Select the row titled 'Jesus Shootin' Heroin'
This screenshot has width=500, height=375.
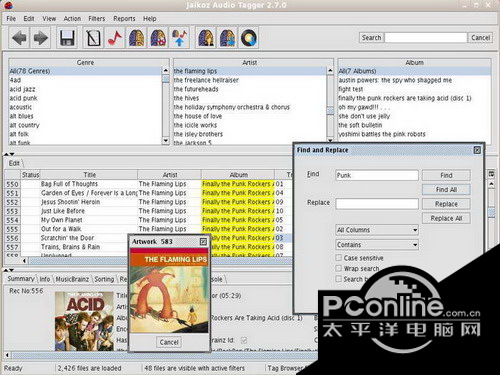pos(70,202)
